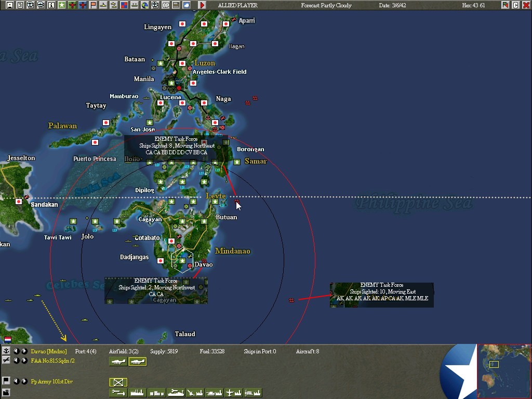Click the green flag red arrow icon

click(506, 5)
